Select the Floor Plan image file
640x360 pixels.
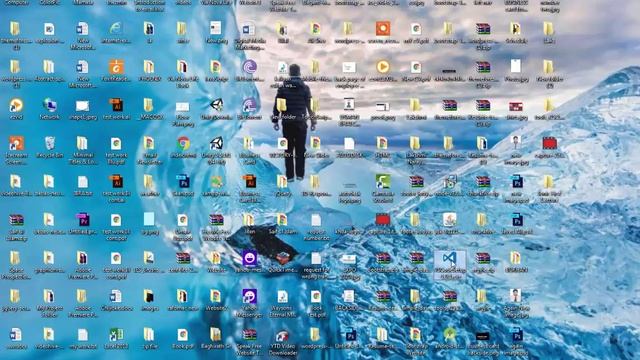(x=182, y=107)
